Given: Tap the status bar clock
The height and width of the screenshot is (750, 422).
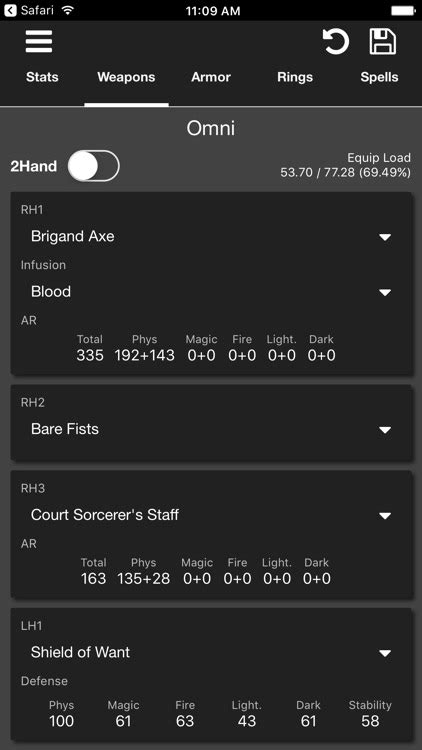Looking at the screenshot, I should coord(213,11).
